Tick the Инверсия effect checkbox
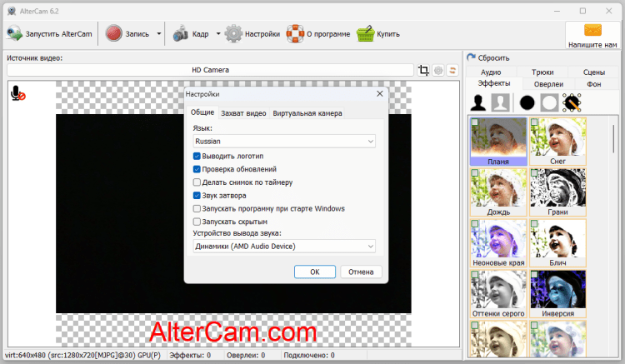 point(534,274)
